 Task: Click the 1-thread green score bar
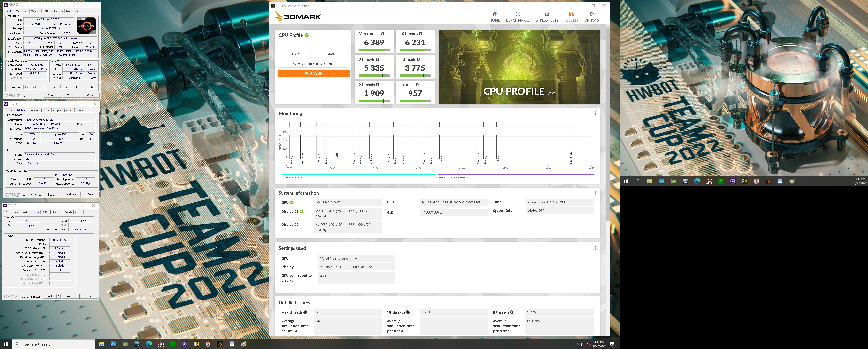click(415, 101)
